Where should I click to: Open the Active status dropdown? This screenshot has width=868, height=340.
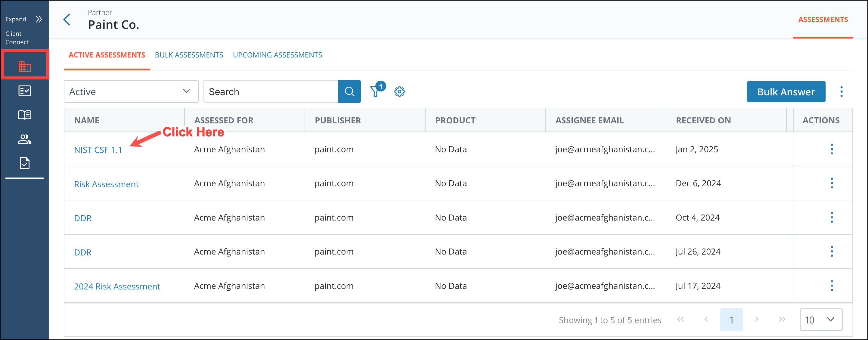pos(131,91)
